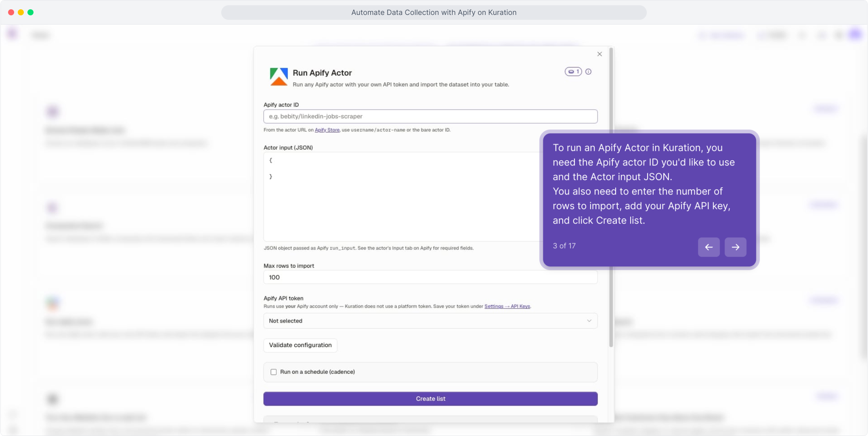
Task: Click the "Actor input (JSON)" label
Action: tap(288, 148)
